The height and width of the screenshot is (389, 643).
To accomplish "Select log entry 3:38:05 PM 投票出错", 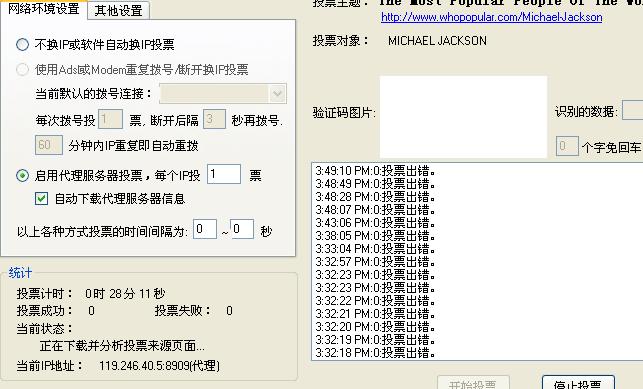I will 375,236.
